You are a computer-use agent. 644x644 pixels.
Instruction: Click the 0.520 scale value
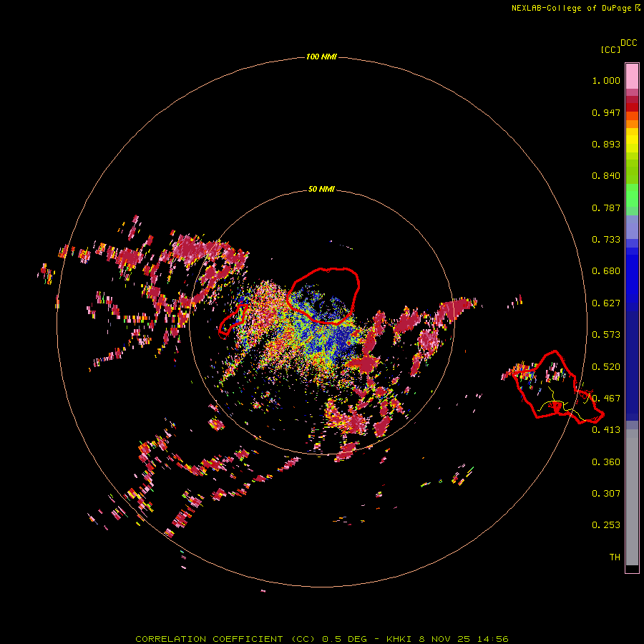point(606,367)
